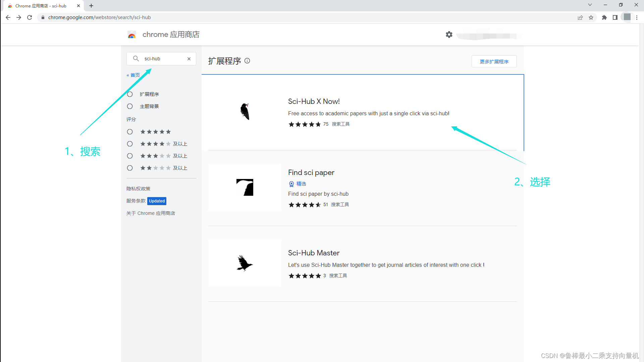Viewport: 644px width, 362px height.
Task: Go back with the browser back arrow
Action: [x=8, y=17]
